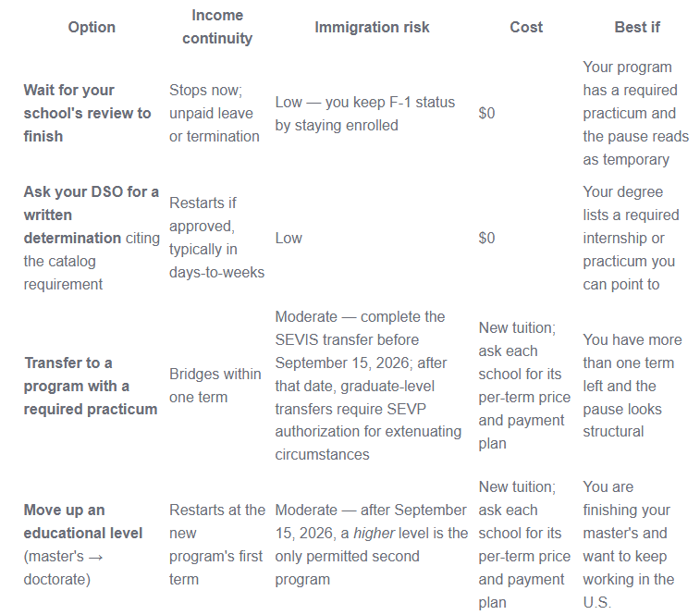Select 'Ask your DSO for a written determination'
The height and width of the screenshot is (615, 700).
91,215
